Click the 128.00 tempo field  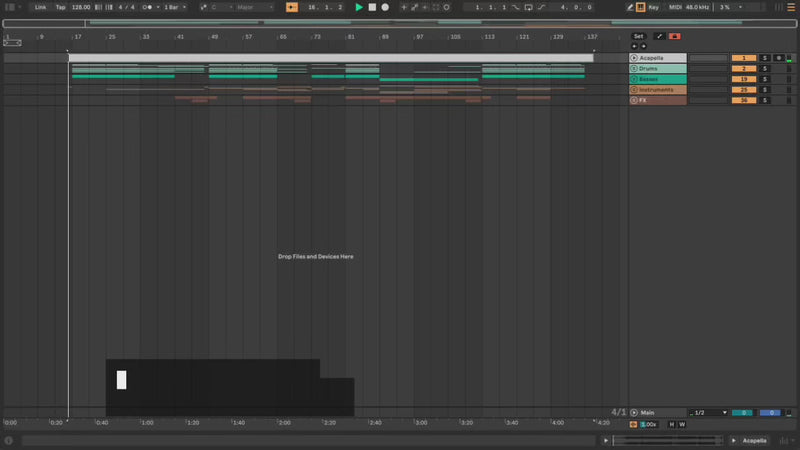(81, 7)
